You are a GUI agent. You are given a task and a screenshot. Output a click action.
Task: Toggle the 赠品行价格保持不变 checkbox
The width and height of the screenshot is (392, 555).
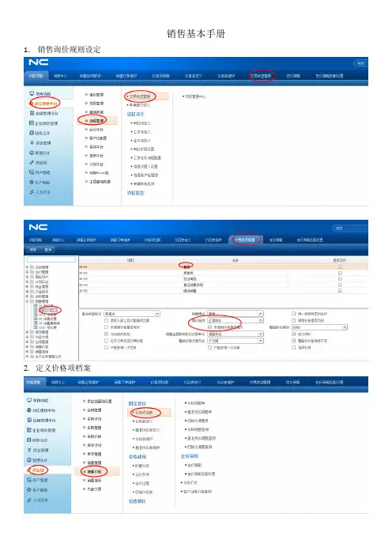294,341
